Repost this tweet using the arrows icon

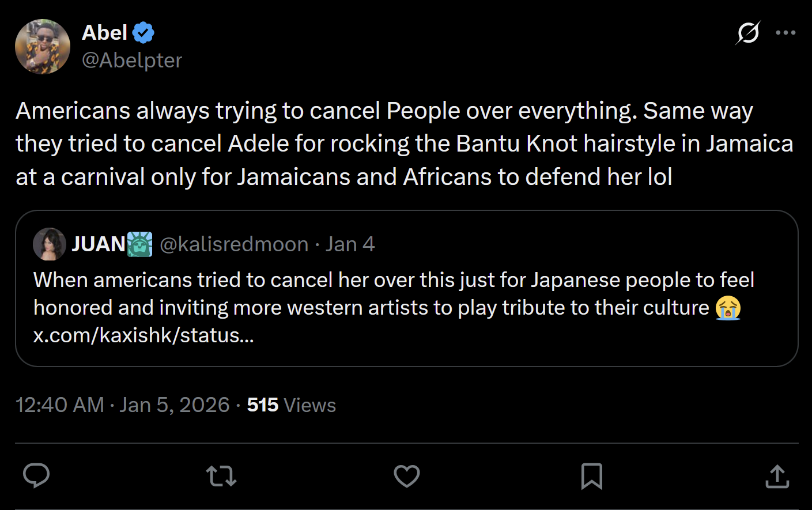point(221,476)
